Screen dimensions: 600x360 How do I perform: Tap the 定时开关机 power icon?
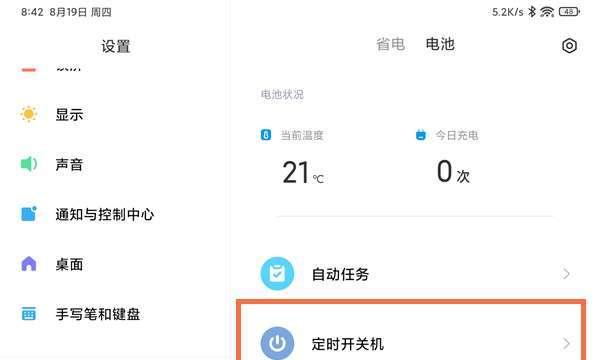277,343
